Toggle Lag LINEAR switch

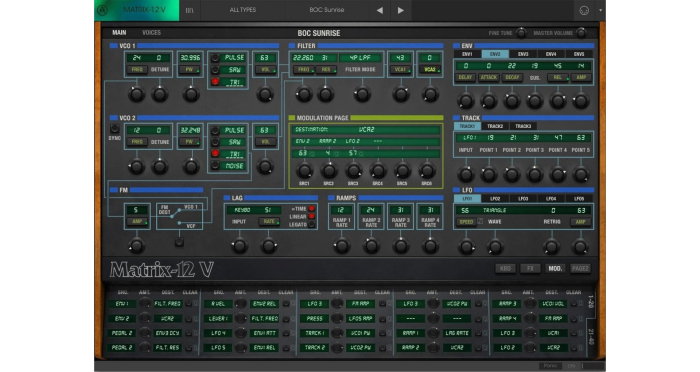coord(312,217)
